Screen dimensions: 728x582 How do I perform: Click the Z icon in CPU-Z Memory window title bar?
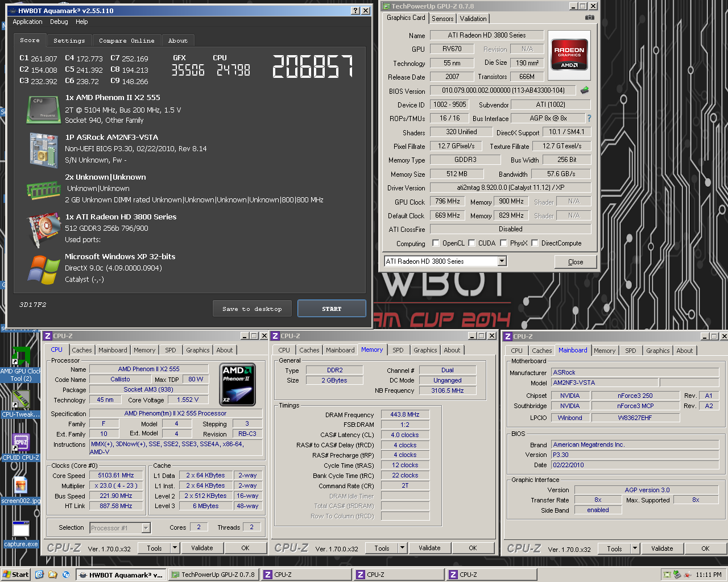[x=275, y=336]
